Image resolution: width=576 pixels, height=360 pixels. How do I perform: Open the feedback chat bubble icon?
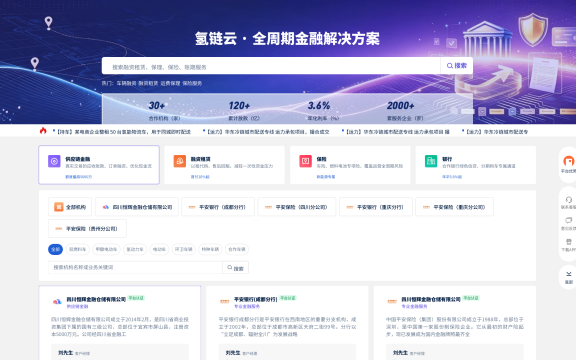569,220
